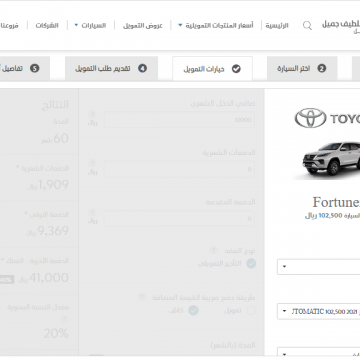Open عروض التمويل nav item
Screen dimensions: 360x360
point(143,26)
